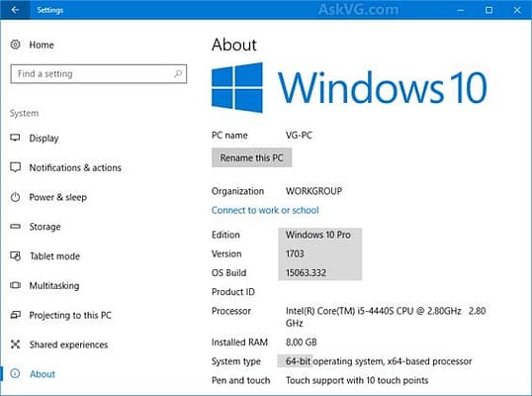Open Storage settings
532x396 pixels.
44,227
